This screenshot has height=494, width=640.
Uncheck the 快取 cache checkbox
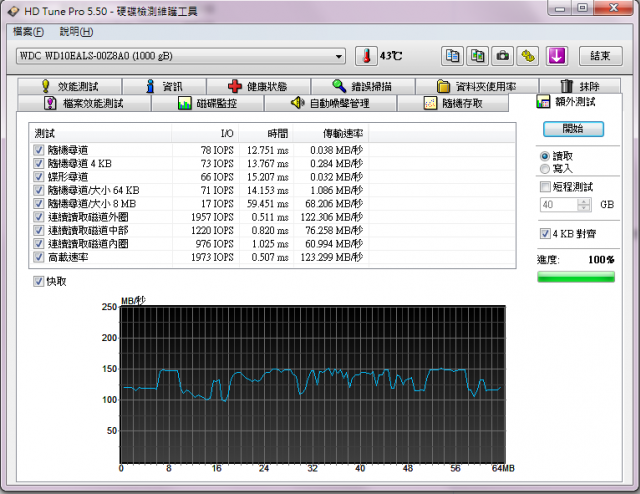[38, 281]
